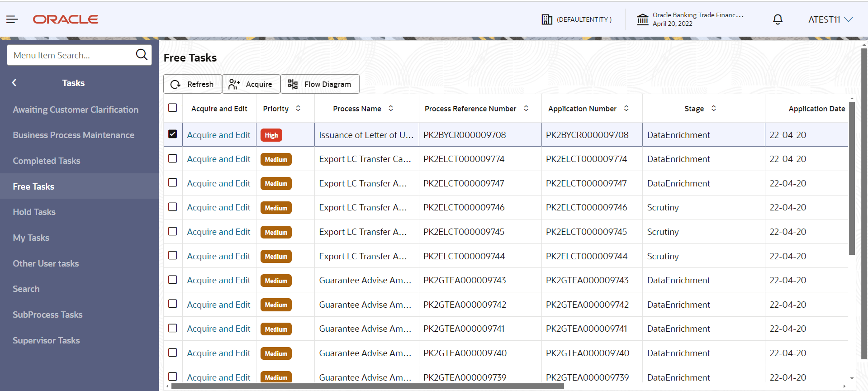Viewport: 868px width, 391px height.
Task: Click the High priority badge
Action: (x=271, y=135)
